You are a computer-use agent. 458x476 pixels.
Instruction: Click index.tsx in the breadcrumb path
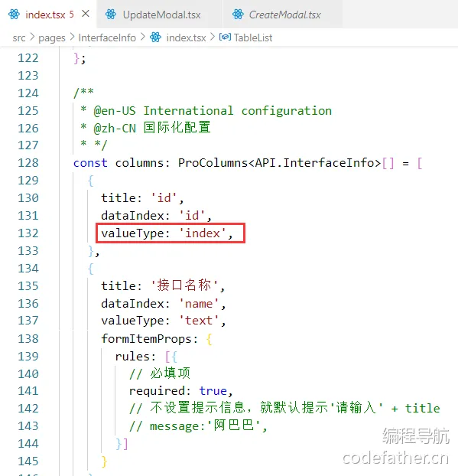coord(187,37)
